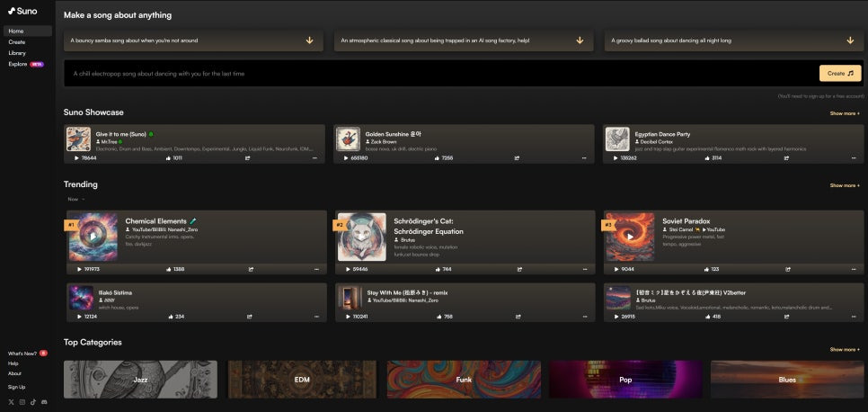Show more Suno Showcase songs
Viewport: 868px width, 412px height.
pos(845,113)
